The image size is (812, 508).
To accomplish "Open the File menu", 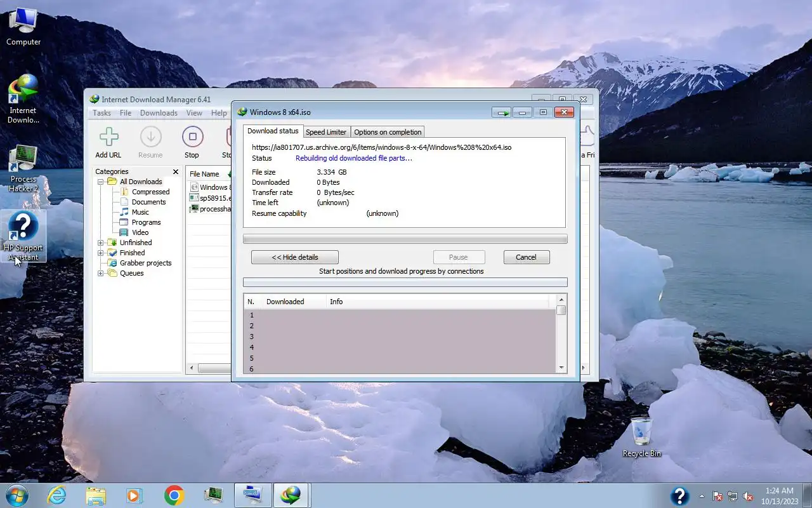I will [126, 113].
